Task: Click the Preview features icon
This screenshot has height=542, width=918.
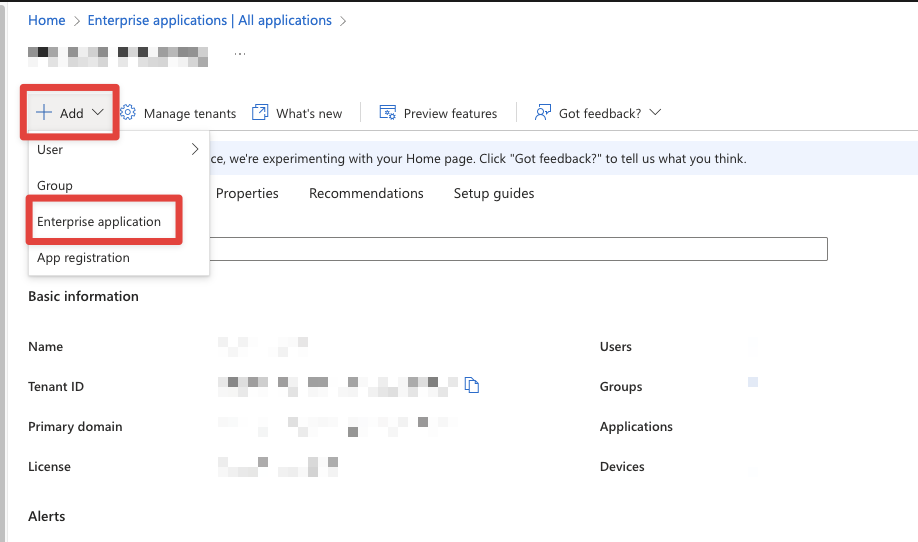Action: pyautogui.click(x=388, y=113)
